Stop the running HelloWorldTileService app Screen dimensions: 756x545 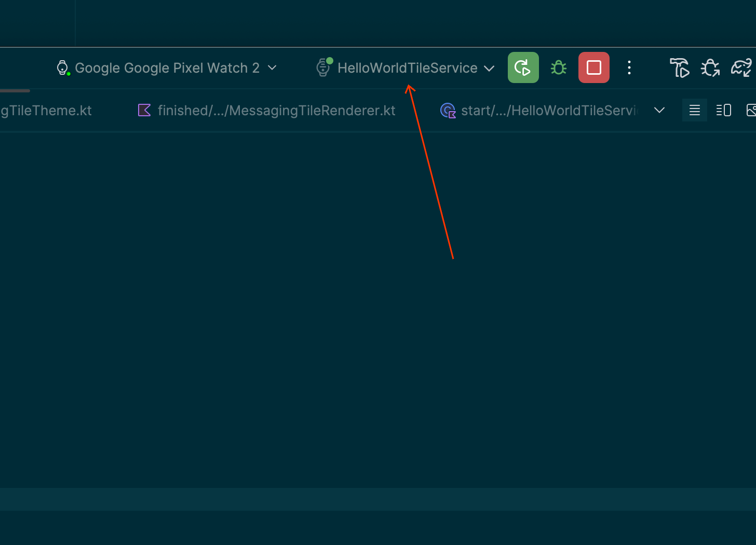(x=593, y=67)
